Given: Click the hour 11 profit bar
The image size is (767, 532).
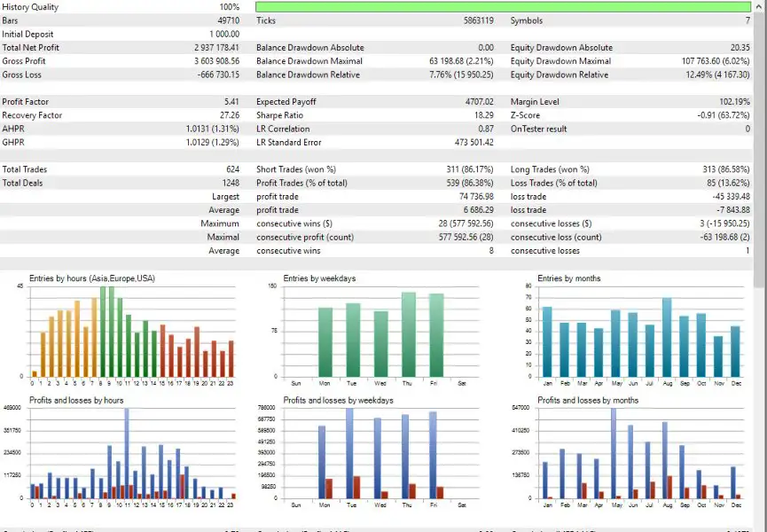Looking at the screenshot, I should tap(127, 453).
